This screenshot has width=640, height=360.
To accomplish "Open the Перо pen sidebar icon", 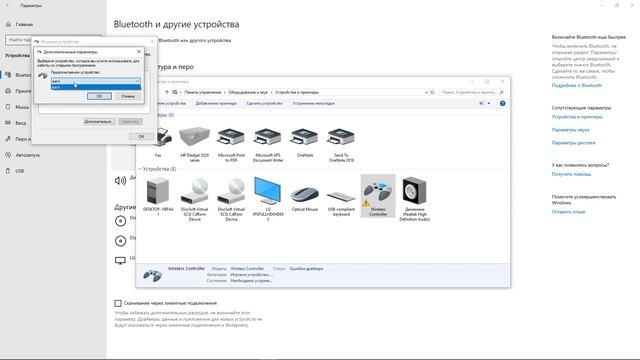I will tap(8, 139).
